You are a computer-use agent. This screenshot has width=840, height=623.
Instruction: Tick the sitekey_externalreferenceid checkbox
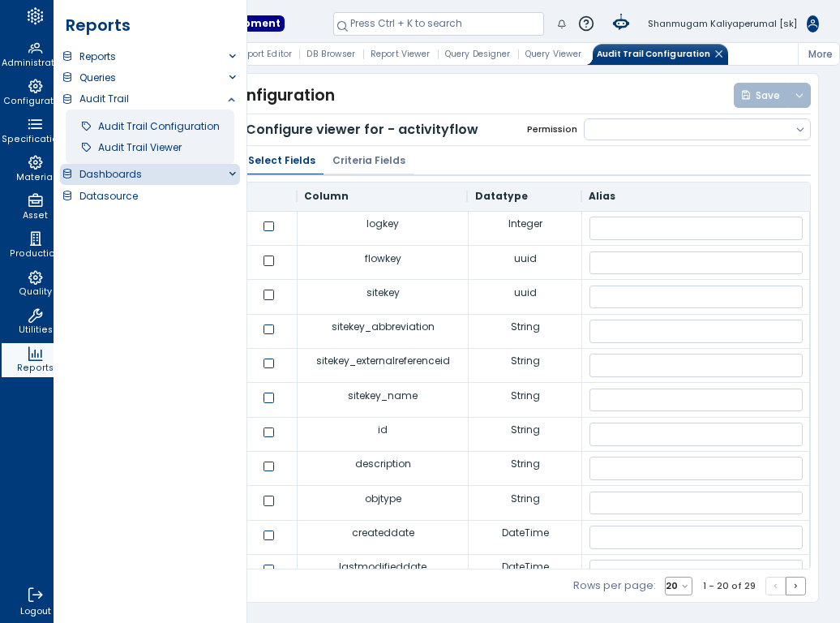click(269, 363)
